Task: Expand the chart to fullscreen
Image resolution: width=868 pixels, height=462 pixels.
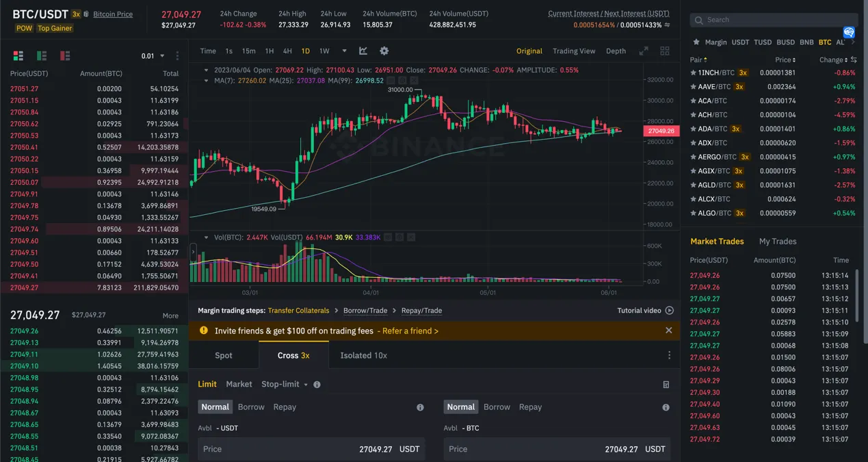Action: (x=644, y=51)
